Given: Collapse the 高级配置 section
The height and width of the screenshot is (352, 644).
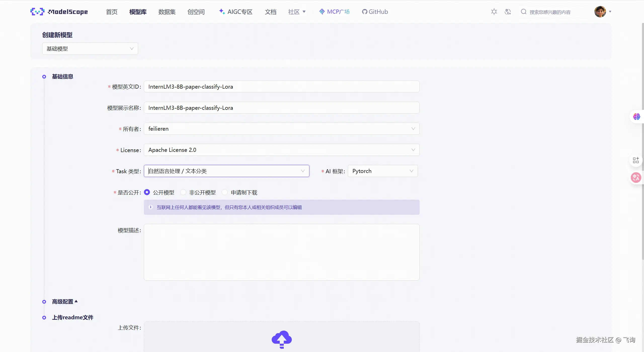Looking at the screenshot, I should 65,301.
